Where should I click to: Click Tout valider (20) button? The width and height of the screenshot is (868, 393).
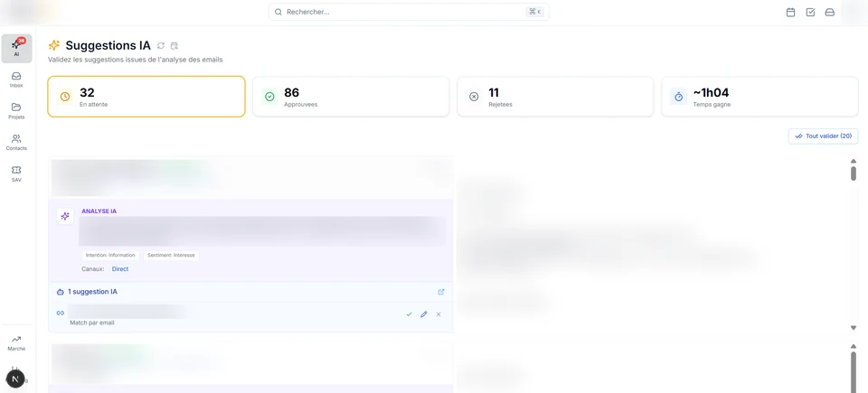[823, 136]
